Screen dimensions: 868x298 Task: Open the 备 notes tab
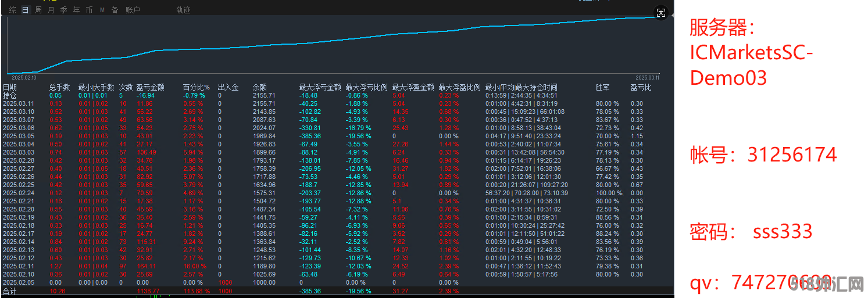point(115,10)
